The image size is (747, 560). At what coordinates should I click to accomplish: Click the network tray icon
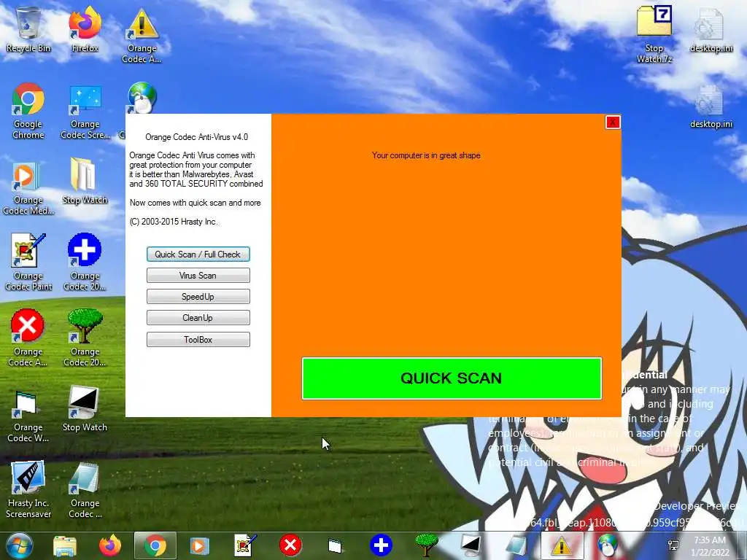pyautogui.click(x=673, y=545)
